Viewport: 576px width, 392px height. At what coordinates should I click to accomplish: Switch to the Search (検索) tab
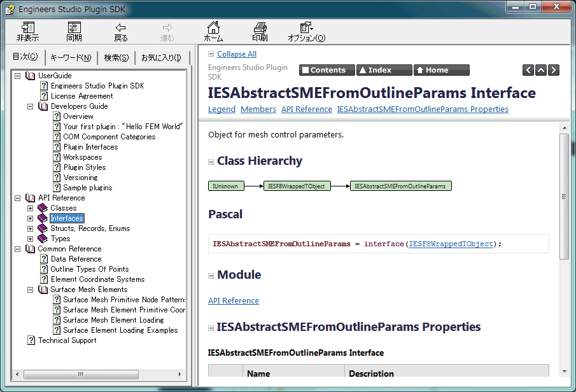pyautogui.click(x=116, y=58)
